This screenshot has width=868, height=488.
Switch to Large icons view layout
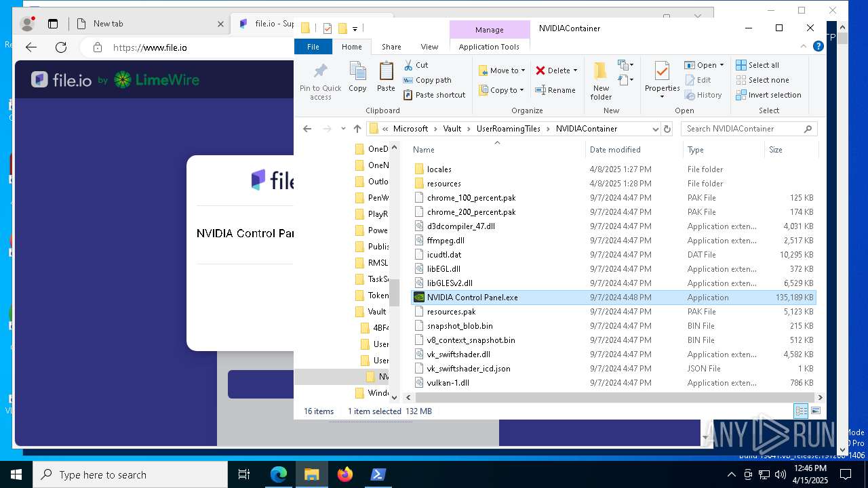816,411
